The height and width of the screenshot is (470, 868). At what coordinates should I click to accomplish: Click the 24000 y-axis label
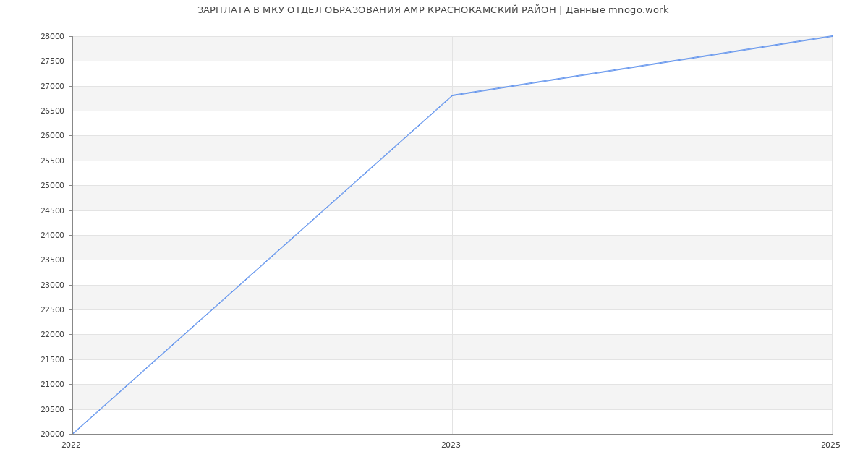pos(52,236)
